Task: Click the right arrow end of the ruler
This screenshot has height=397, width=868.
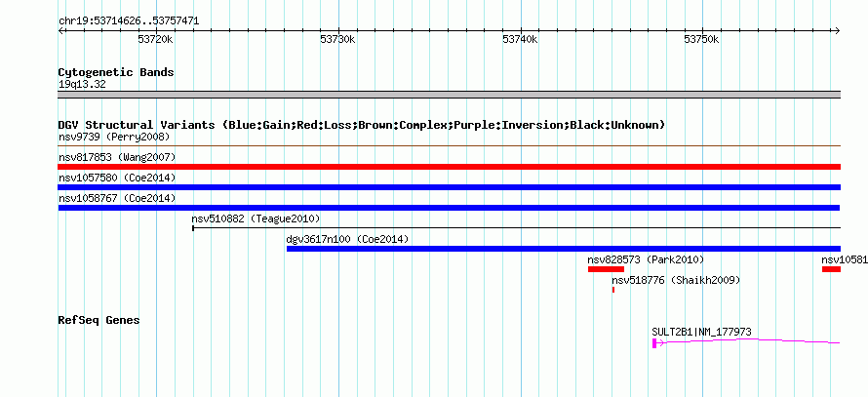Action: click(838, 30)
